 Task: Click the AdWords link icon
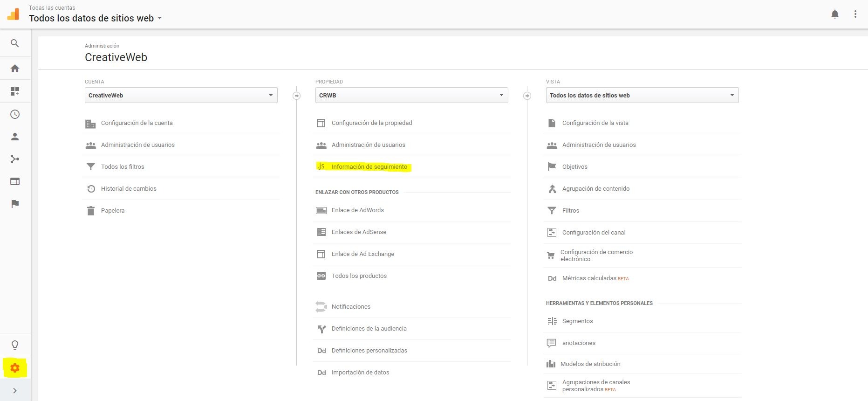[321, 210]
